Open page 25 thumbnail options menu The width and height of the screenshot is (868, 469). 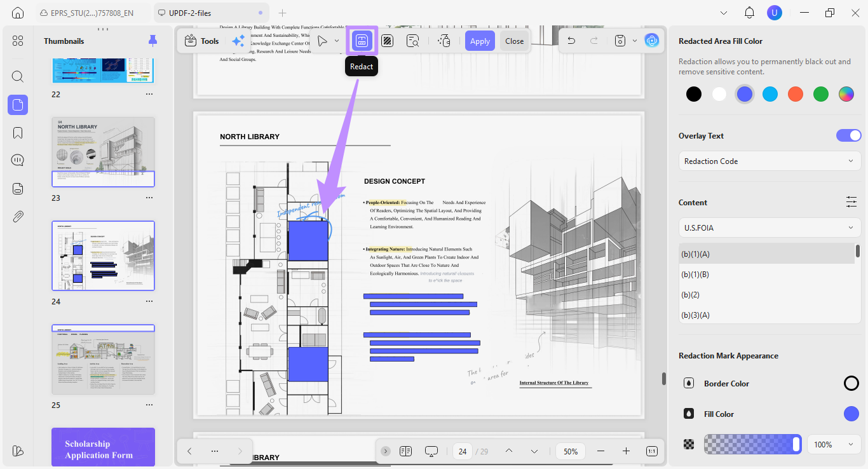149,405
